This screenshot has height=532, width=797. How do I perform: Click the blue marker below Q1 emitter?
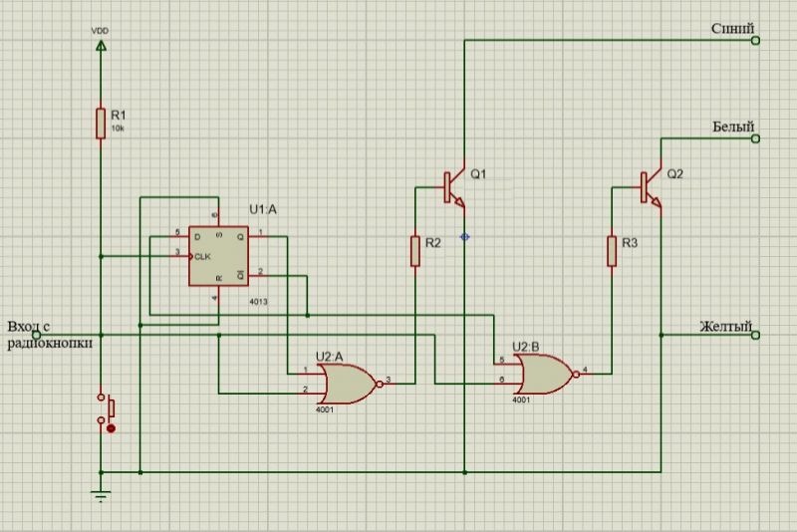coord(464,237)
